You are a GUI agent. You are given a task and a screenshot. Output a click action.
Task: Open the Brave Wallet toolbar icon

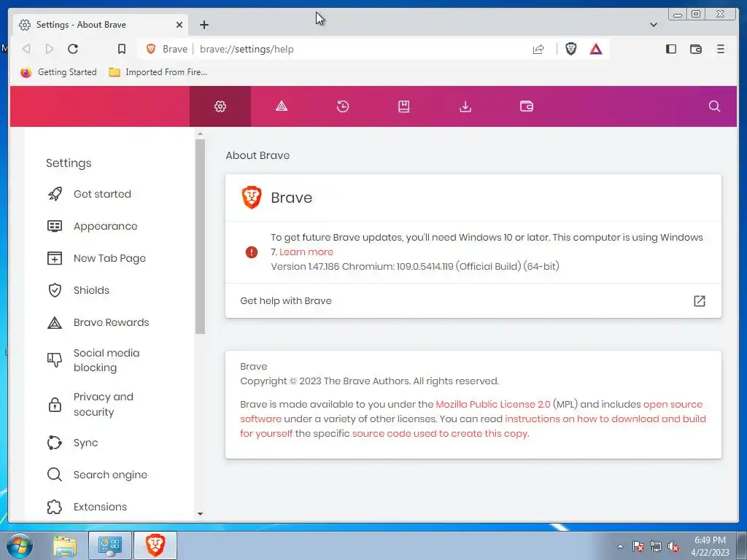695,49
